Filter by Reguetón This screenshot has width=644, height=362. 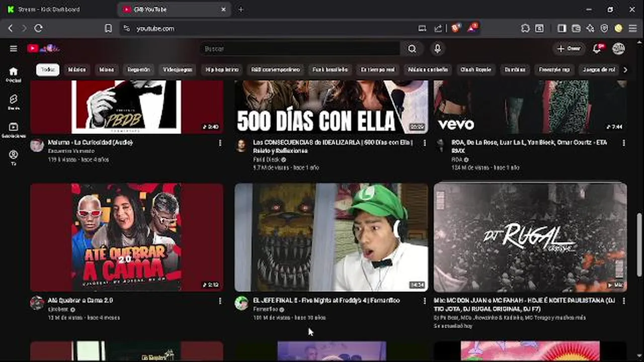click(x=138, y=70)
